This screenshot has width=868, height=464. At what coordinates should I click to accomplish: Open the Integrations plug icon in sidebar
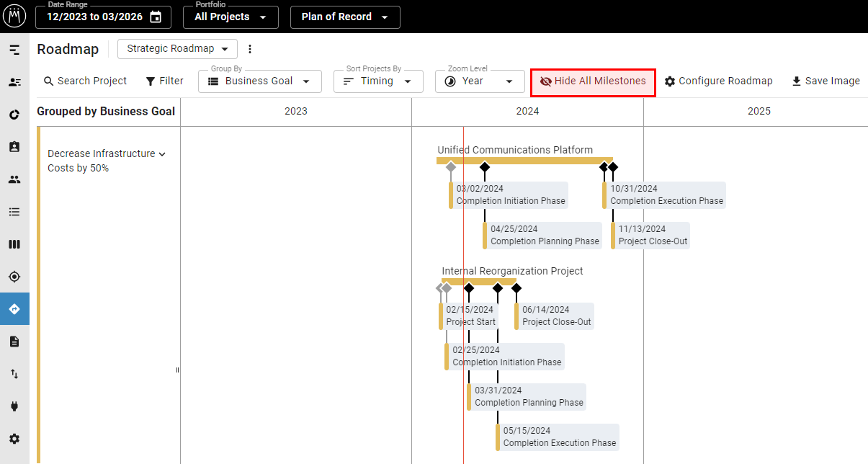click(x=14, y=406)
